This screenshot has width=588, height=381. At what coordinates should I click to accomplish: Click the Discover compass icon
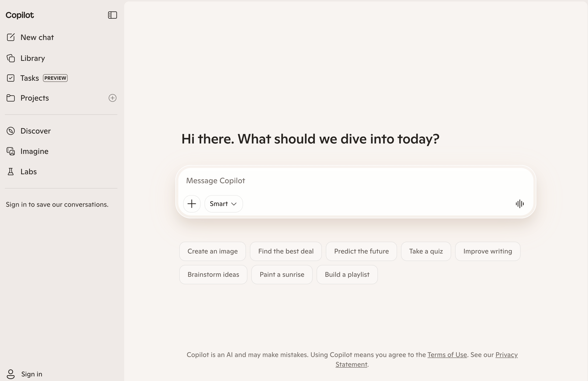11,131
